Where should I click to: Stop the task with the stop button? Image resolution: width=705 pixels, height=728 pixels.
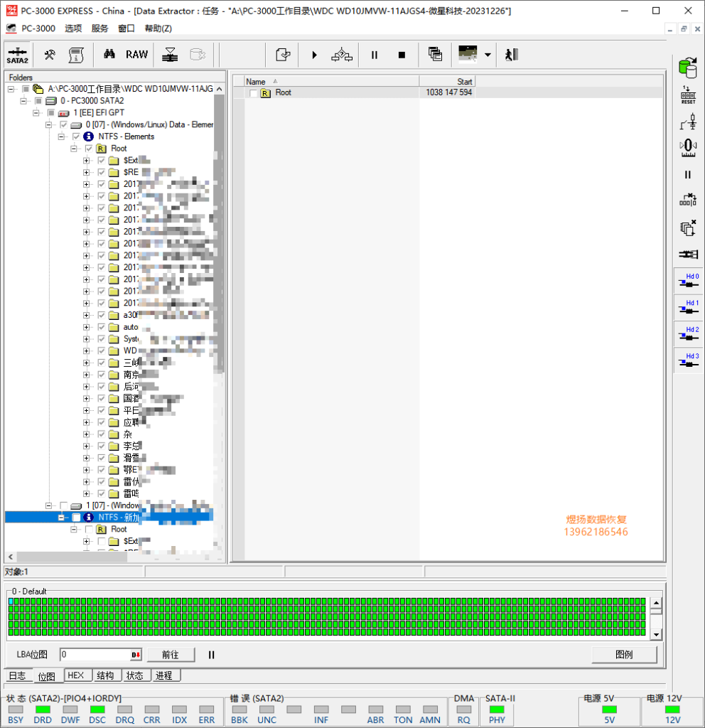pyautogui.click(x=402, y=55)
